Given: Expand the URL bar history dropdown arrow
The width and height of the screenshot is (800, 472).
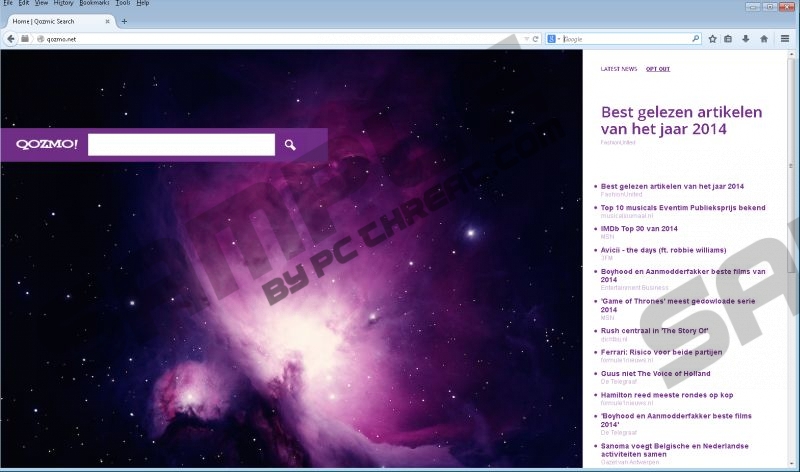Looking at the screenshot, I should pyautogui.click(x=526, y=39).
